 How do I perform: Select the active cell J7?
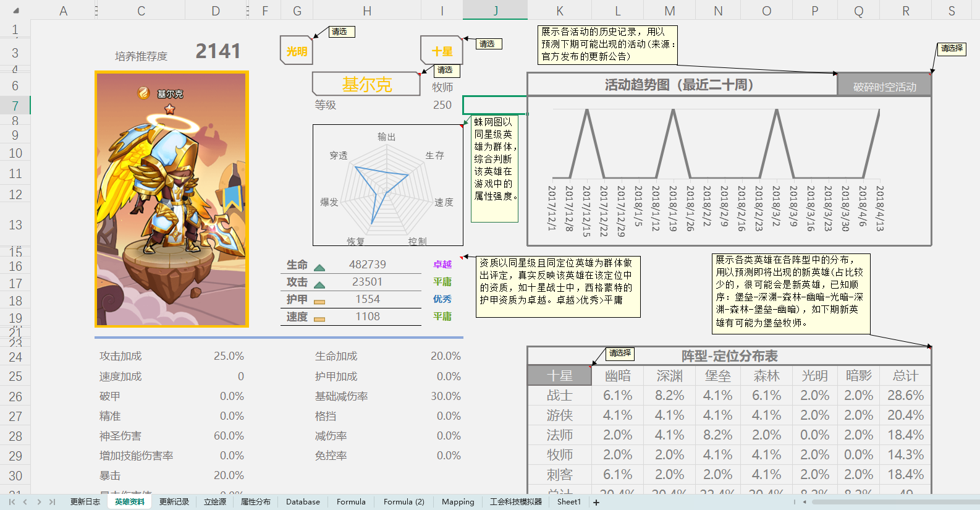[x=495, y=105]
